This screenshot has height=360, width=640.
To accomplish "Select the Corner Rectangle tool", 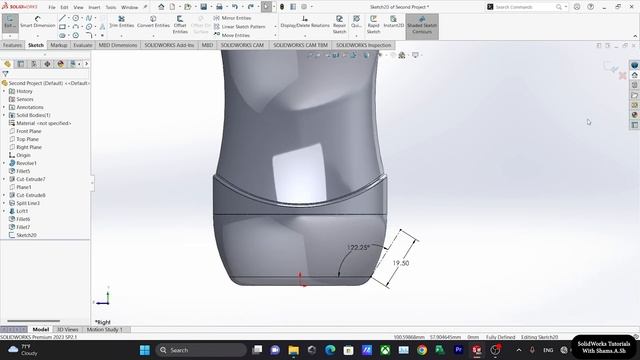I will coord(62,27).
